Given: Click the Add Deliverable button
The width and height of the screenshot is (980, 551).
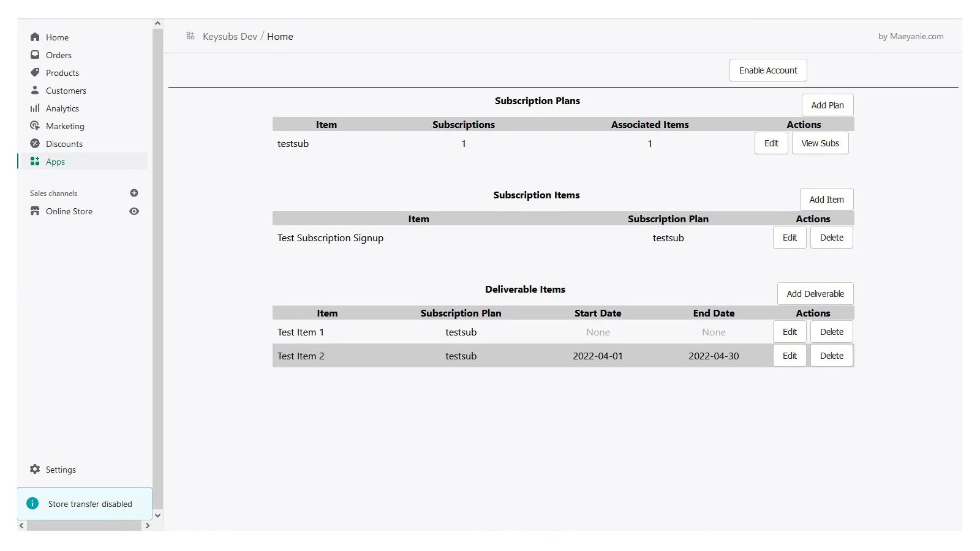Looking at the screenshot, I should click(x=815, y=294).
